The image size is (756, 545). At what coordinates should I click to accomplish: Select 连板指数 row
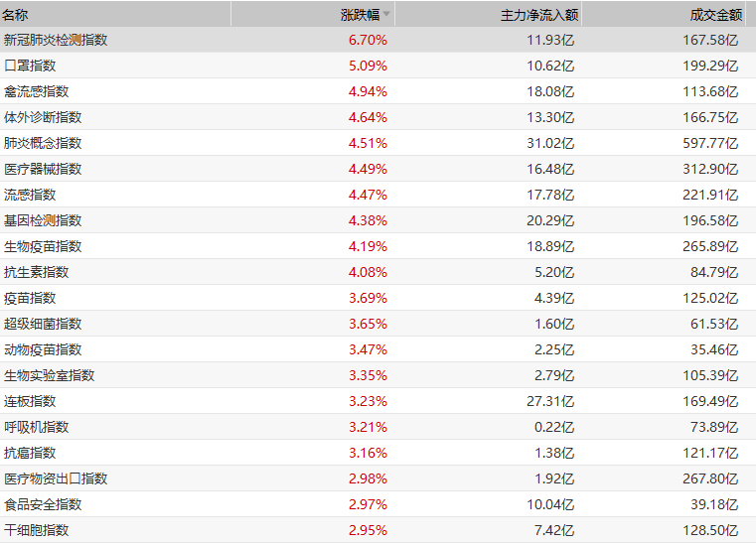click(x=30, y=402)
